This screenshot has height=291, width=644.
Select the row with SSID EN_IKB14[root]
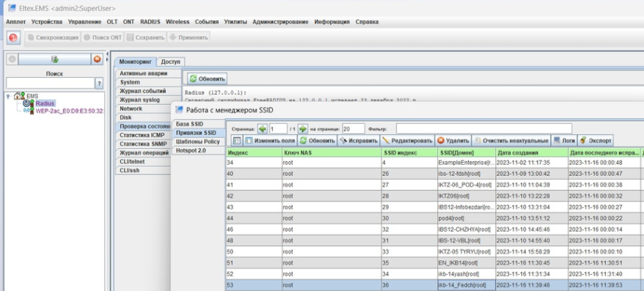tap(434, 262)
